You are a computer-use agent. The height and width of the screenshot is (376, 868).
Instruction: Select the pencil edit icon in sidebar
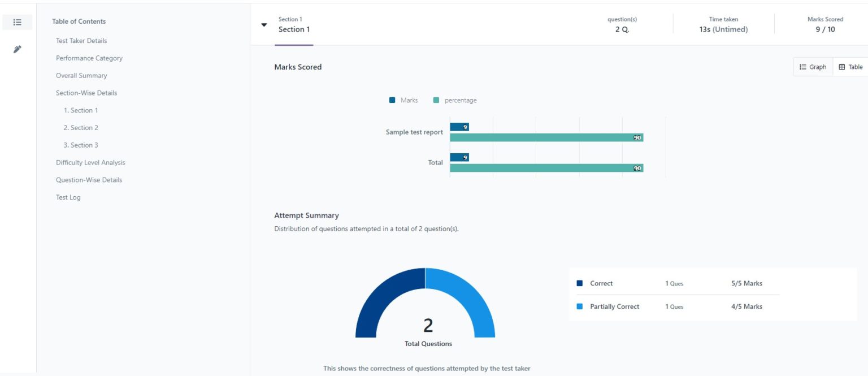(18, 49)
